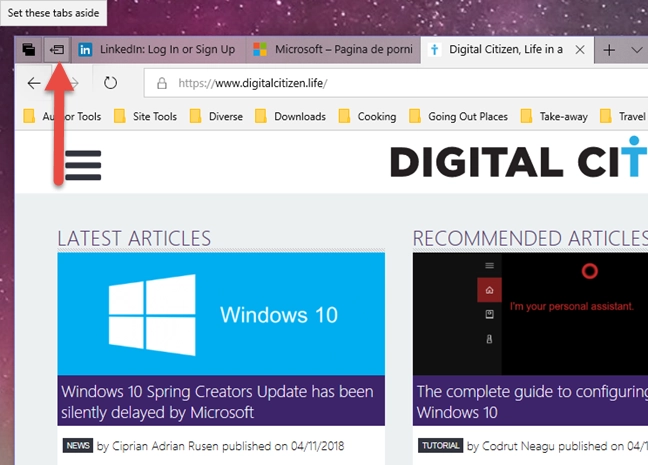Screen dimensions: 648x465
Task: Refresh the current page
Action: [110, 83]
